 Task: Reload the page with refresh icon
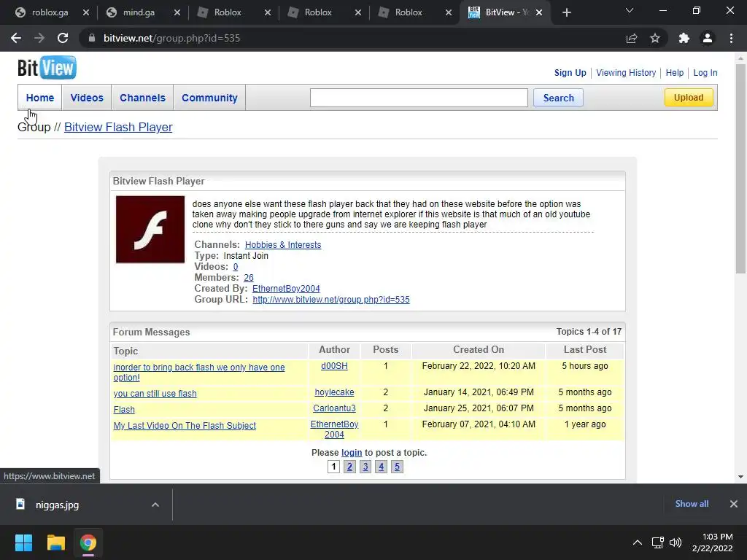63,38
